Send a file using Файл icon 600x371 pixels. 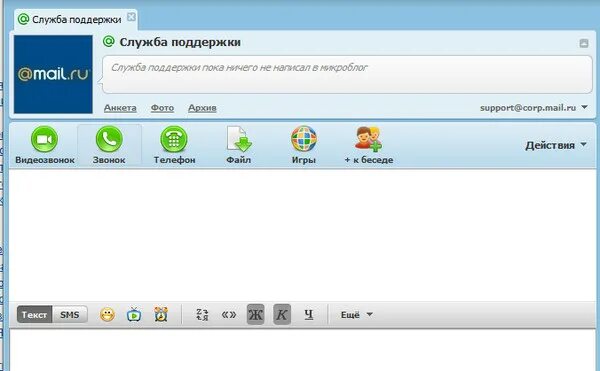tap(239, 145)
